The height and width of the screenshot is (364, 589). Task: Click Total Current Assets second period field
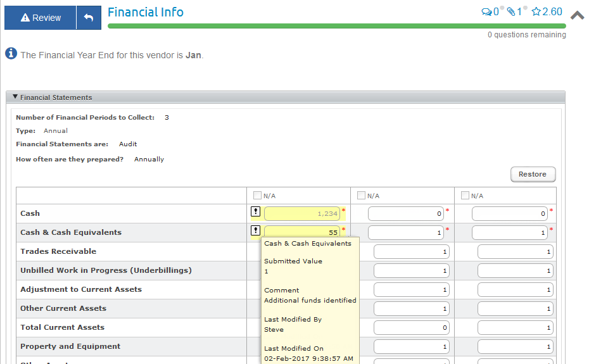[412, 327]
